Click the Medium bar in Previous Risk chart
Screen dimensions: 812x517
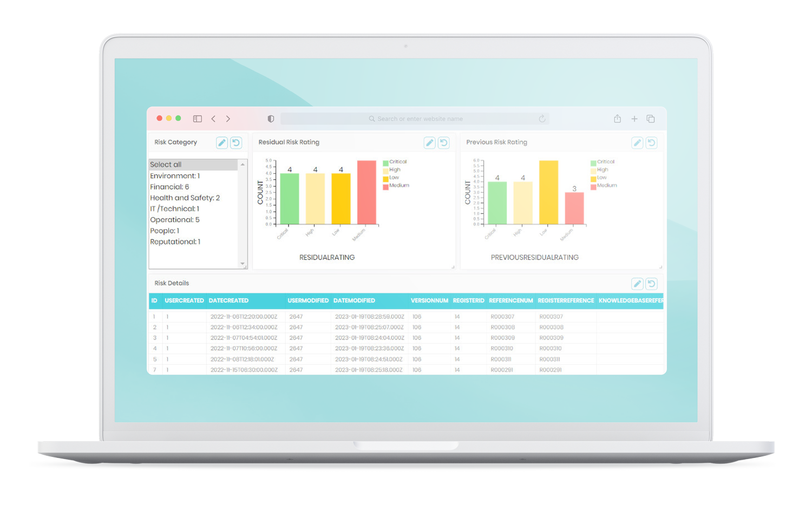click(x=574, y=208)
